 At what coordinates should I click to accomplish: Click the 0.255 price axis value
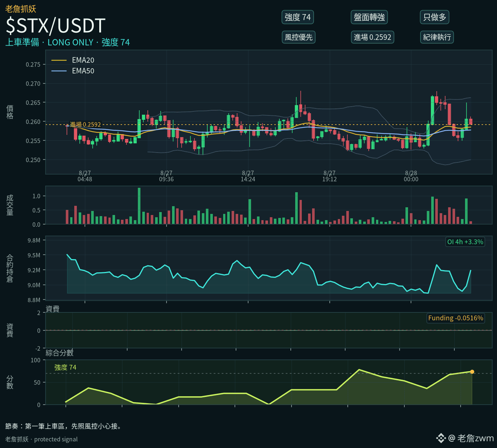(x=33, y=141)
